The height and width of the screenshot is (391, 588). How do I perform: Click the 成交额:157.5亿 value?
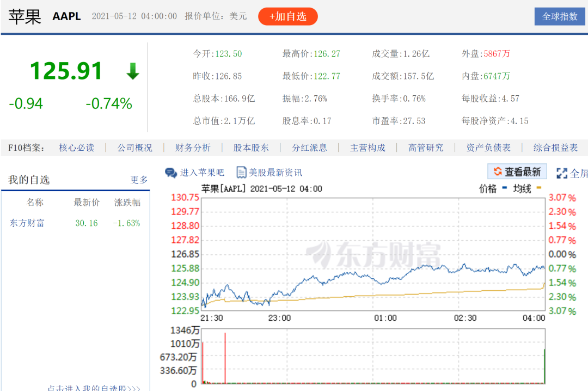(x=403, y=76)
